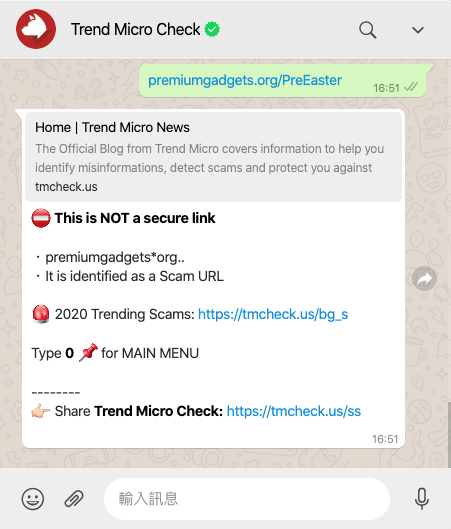This screenshot has width=451, height=529.
Task: Click the Trend Micro Check profile avatar
Action: (36, 29)
